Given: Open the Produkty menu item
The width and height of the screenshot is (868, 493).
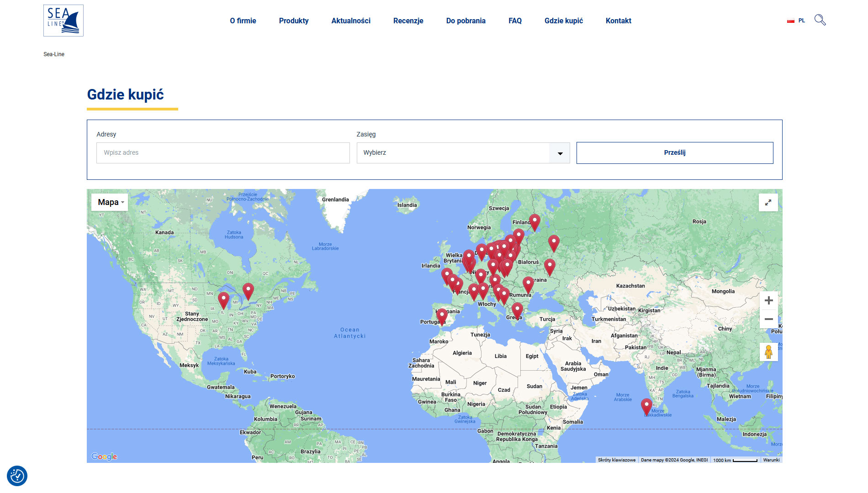Looking at the screenshot, I should [x=293, y=21].
